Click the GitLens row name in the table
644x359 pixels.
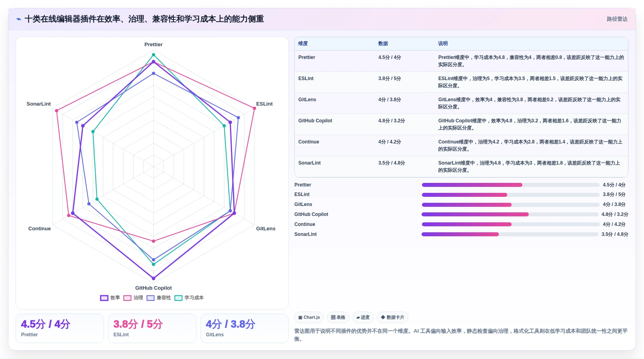(x=307, y=100)
